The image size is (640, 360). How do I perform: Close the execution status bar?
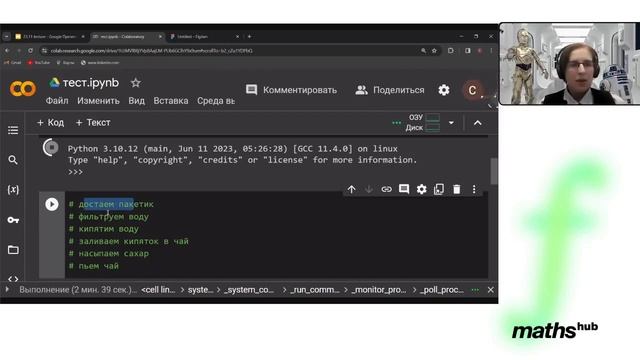click(x=491, y=290)
